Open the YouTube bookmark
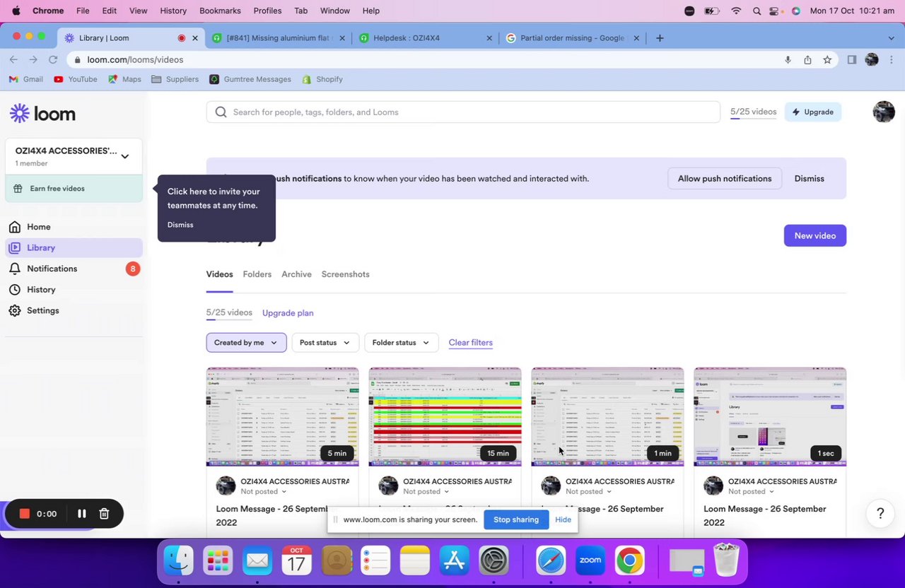This screenshot has height=588, width=905. [x=76, y=79]
